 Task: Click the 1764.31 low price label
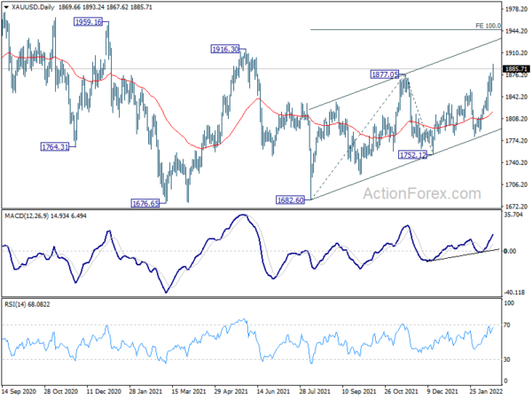pos(54,146)
